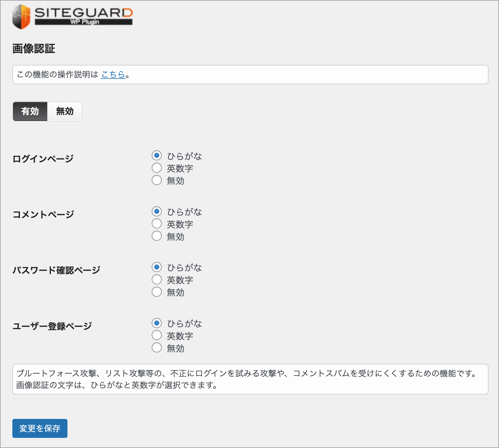Select 無効 for パスワード確認ページ
Image resolution: width=499 pixels, height=448 pixels.
tap(157, 292)
